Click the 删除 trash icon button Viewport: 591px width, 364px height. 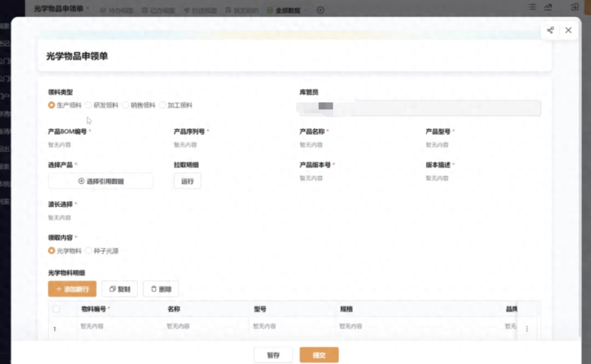click(160, 289)
